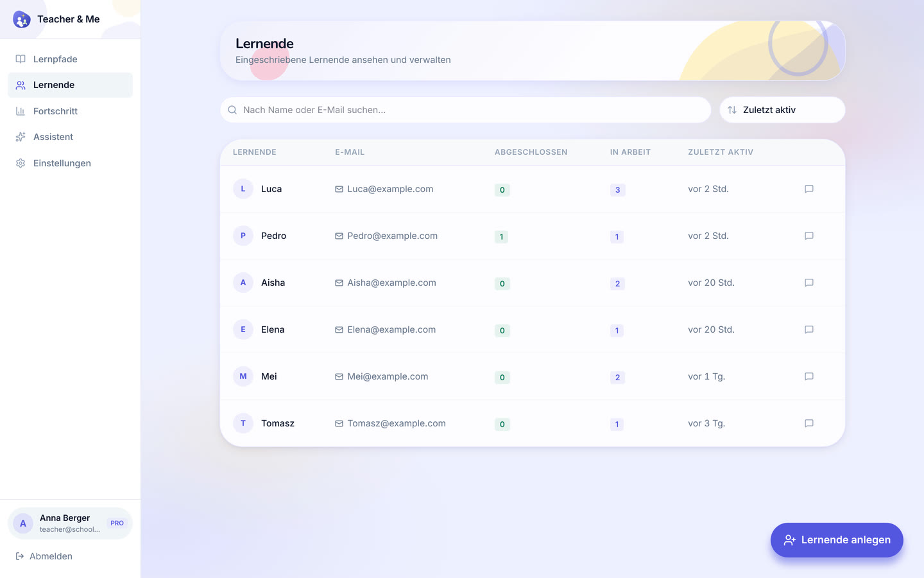Select Lernende in the sidebar
This screenshot has height=578, width=924.
[70, 85]
